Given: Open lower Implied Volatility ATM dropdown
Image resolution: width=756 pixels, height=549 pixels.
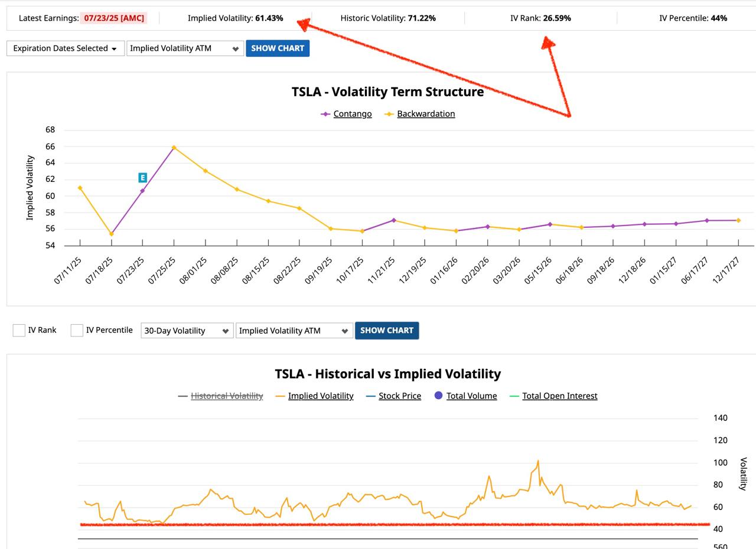Looking at the screenshot, I should coord(294,331).
